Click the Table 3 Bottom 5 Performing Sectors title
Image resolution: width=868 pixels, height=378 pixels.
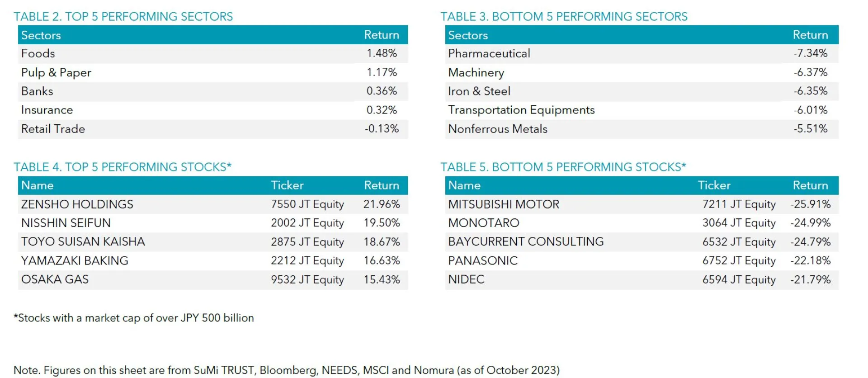(x=564, y=17)
